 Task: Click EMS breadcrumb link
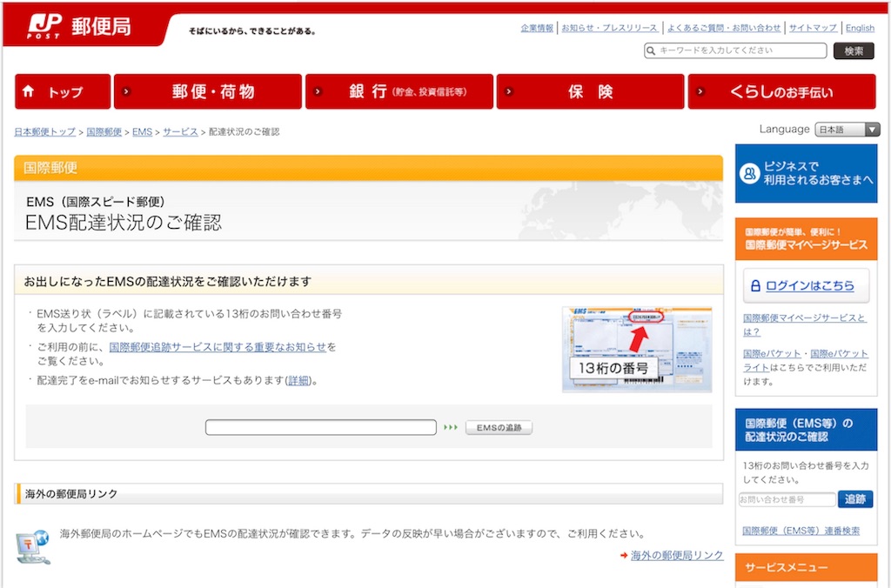(x=142, y=132)
